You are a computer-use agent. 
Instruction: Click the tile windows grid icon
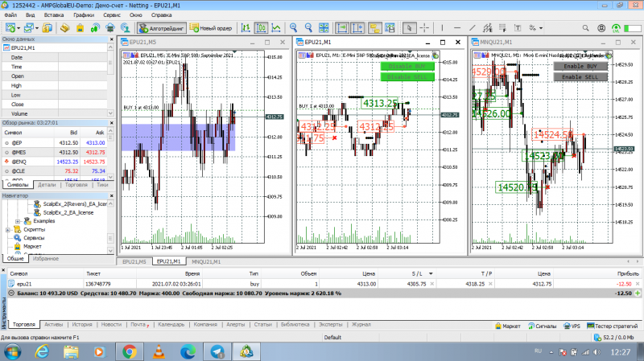point(324,28)
